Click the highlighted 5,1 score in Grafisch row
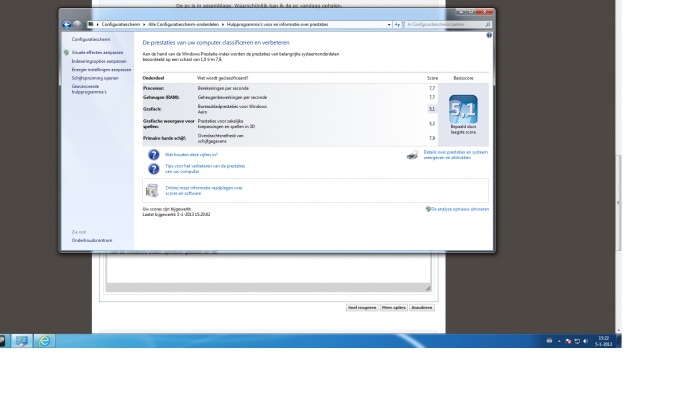Screen dimensions: 700x394 point(432,109)
